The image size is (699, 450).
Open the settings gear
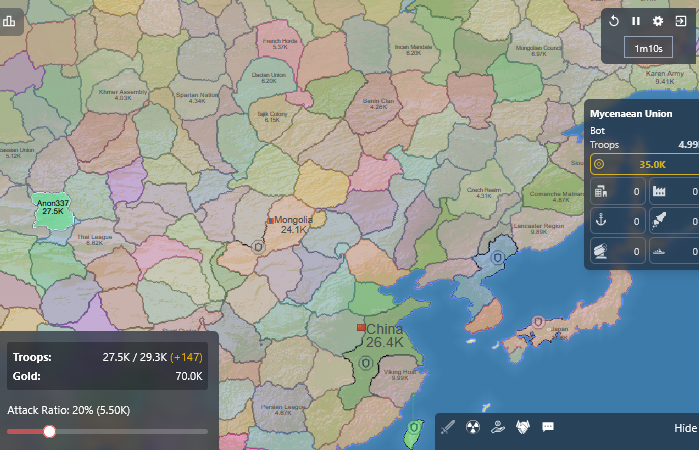pyautogui.click(x=658, y=21)
